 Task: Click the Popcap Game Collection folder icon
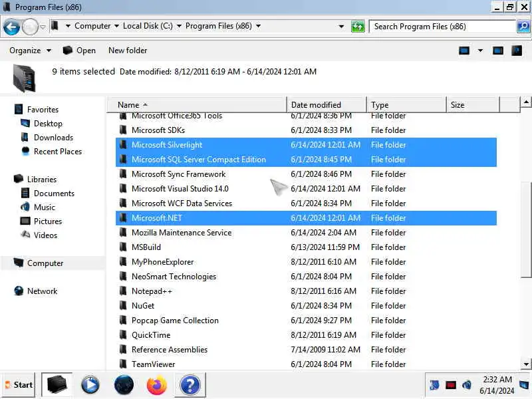(123, 320)
